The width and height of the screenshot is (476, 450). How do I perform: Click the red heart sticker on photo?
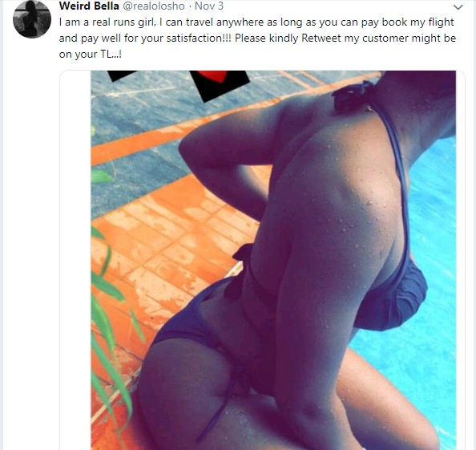(x=214, y=76)
